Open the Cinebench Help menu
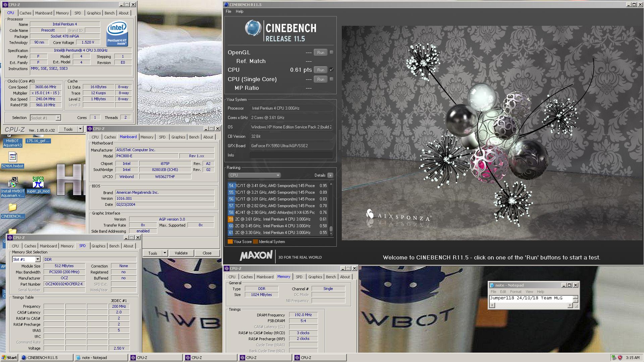This screenshot has height=362, width=644. click(239, 11)
